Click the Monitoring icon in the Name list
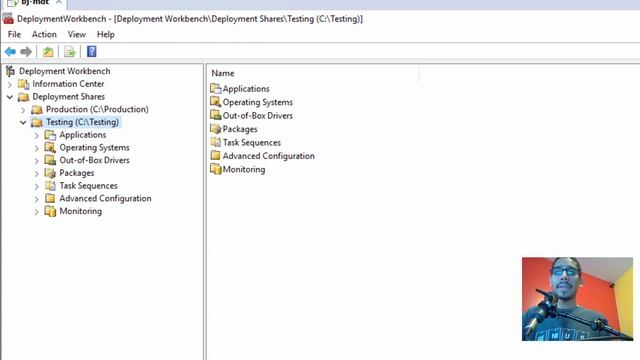Image resolution: width=640 pixels, height=360 pixels. (216, 169)
